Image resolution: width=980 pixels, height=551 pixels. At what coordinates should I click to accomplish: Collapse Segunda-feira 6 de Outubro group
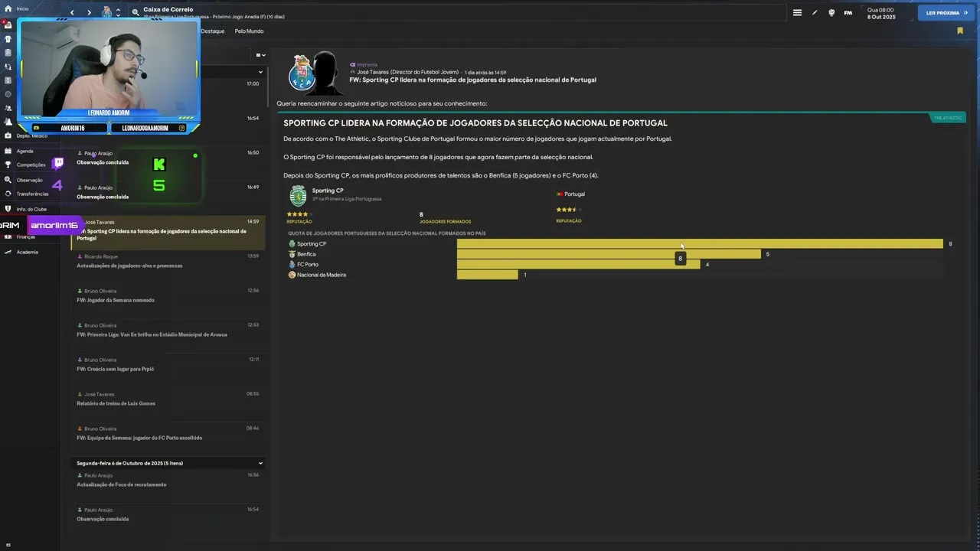(260, 463)
